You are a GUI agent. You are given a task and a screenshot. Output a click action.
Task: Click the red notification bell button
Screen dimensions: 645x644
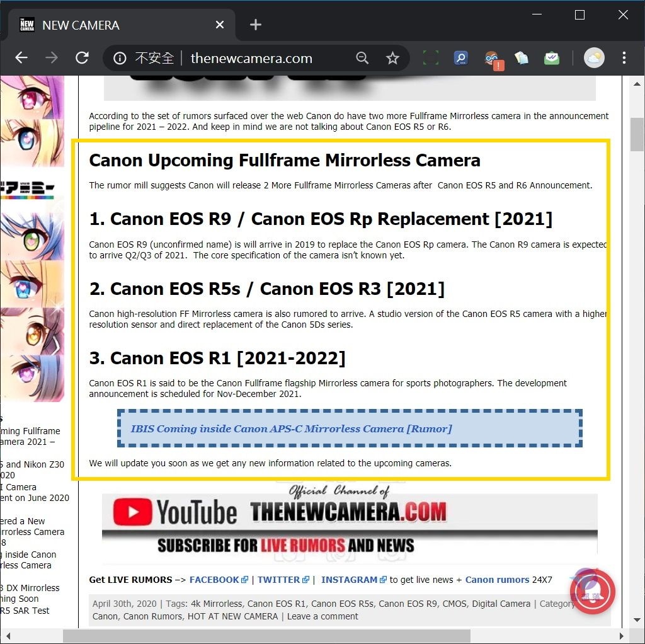592,591
